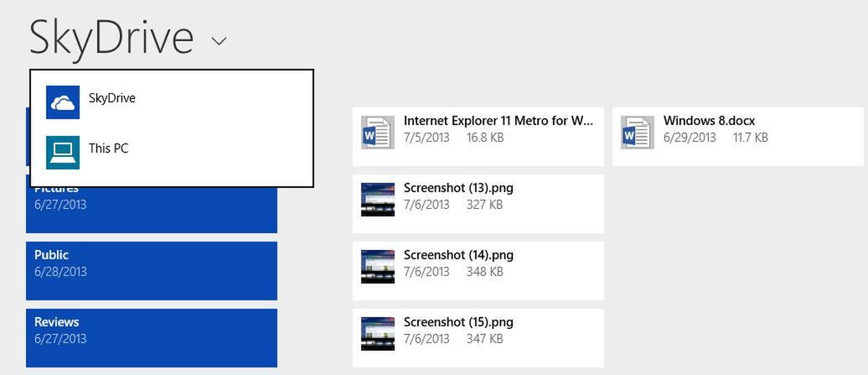Screen dimensions: 868x375
Task: Open Screenshot (13).png thumbnail
Action: [x=378, y=200]
